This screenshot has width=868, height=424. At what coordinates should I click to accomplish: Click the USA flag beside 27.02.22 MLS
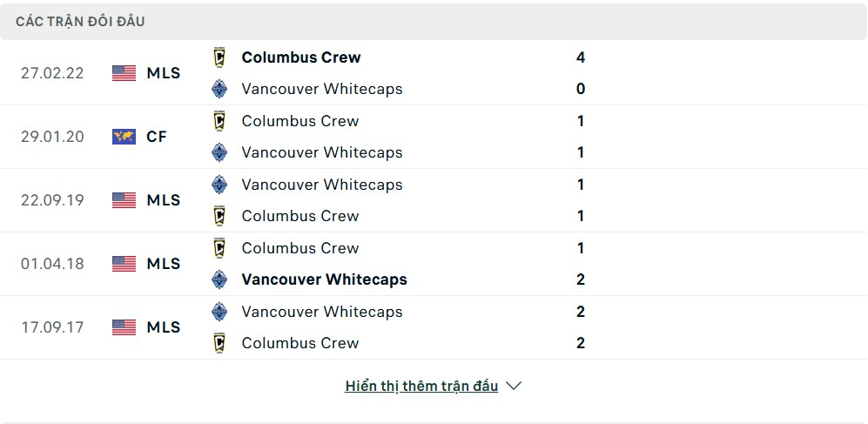pyautogui.click(x=124, y=73)
